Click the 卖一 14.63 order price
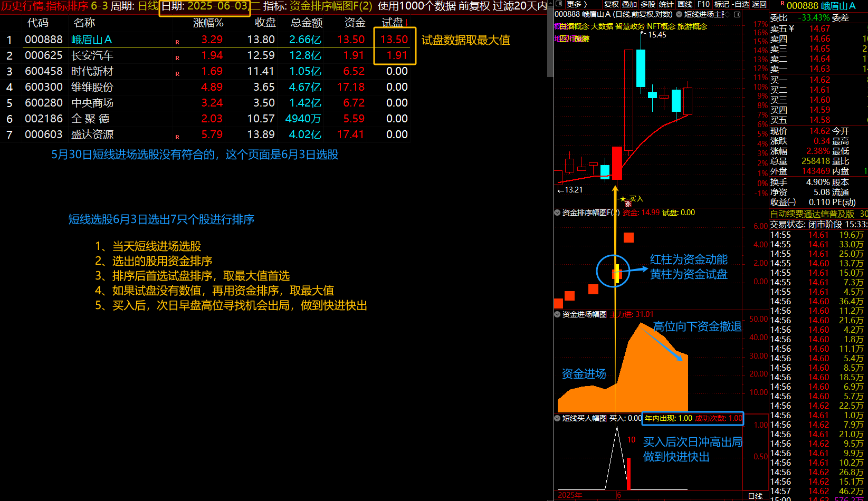The image size is (868, 501). tap(819, 69)
